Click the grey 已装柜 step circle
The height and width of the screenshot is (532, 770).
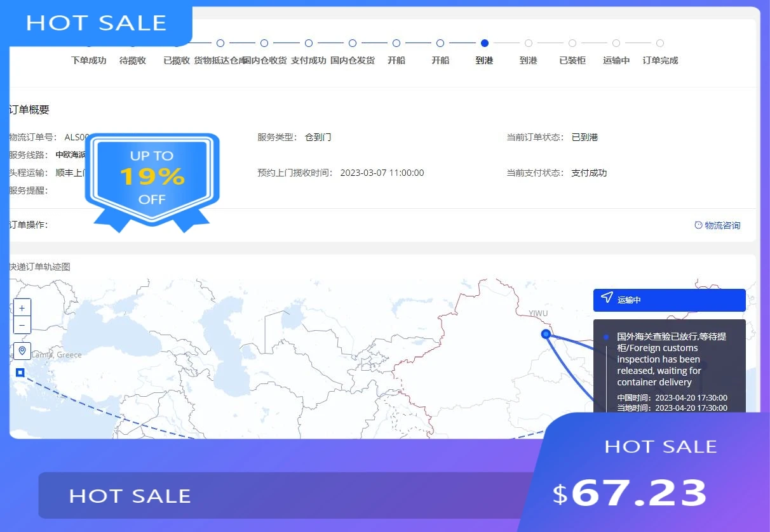pyautogui.click(x=572, y=43)
